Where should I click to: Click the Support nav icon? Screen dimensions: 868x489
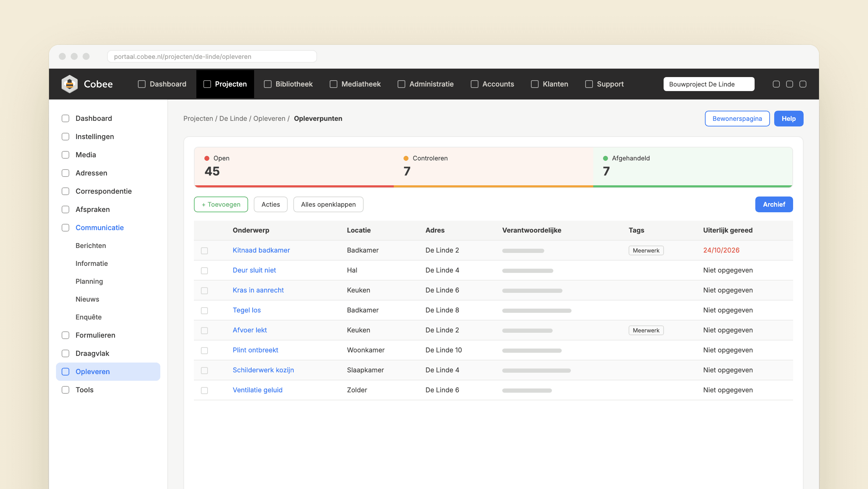[589, 84]
